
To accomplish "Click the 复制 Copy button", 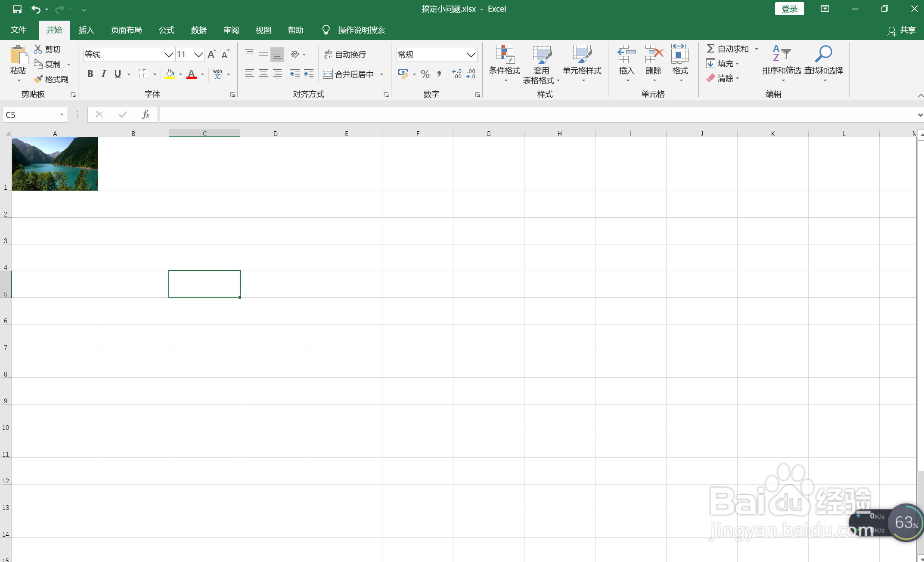I will tap(48, 64).
